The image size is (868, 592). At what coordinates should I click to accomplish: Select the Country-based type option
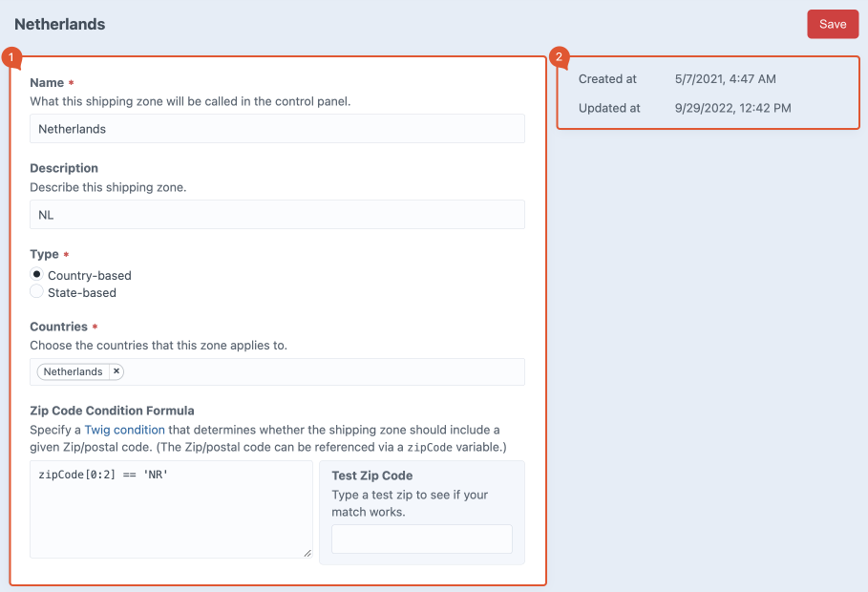pyautogui.click(x=37, y=275)
